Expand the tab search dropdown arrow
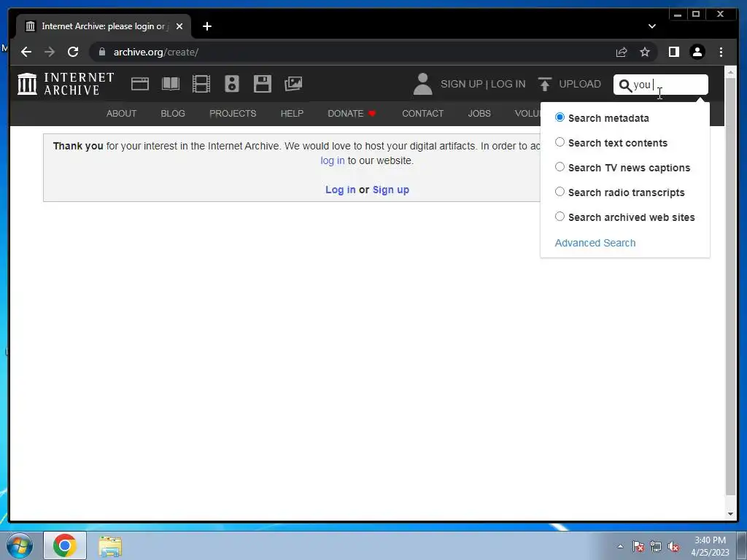Image resolution: width=747 pixels, height=560 pixels. [652, 26]
